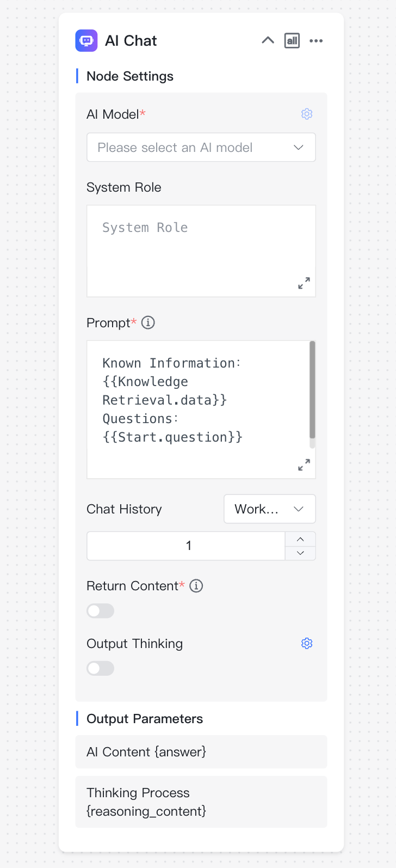Expand the System Role editor fullscreen icon
The width and height of the screenshot is (396, 868).
304,283
